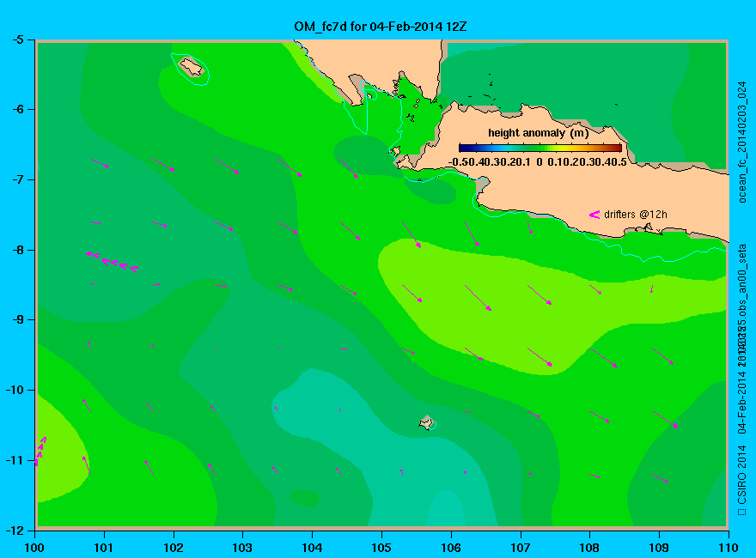Click the cyan-outlined island near 102E 5.5S
This screenshot has width=756, height=558.
191,68
